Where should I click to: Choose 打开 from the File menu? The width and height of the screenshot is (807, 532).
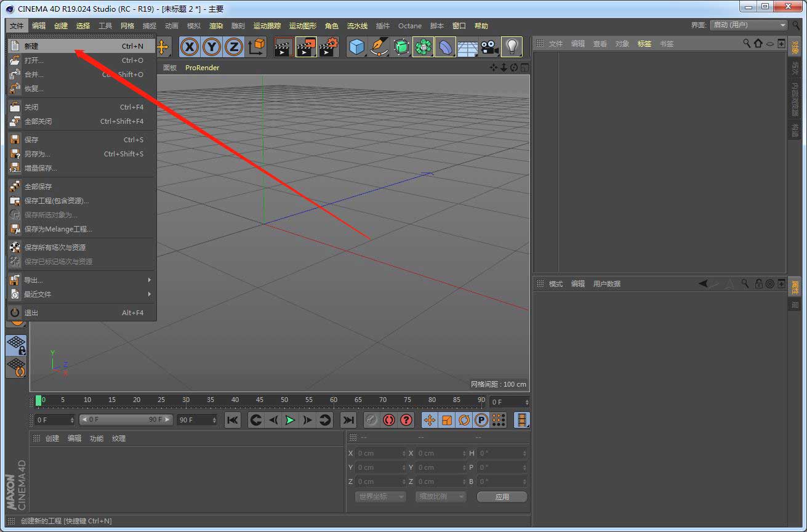point(81,60)
